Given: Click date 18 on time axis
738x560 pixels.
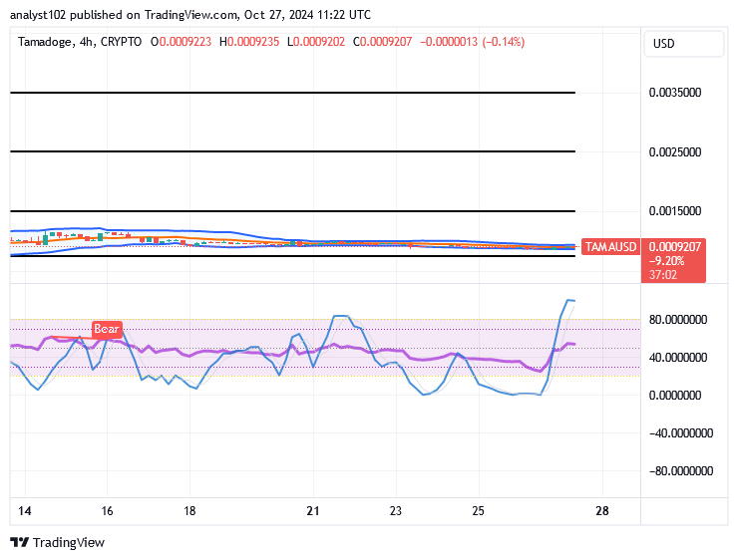Looking at the screenshot, I should 189,510.
